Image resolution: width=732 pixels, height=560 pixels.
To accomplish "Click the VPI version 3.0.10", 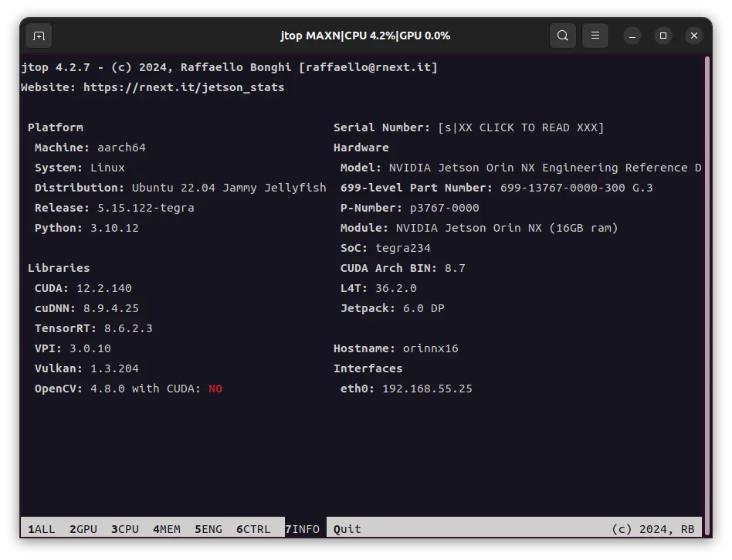I will 90,348.
